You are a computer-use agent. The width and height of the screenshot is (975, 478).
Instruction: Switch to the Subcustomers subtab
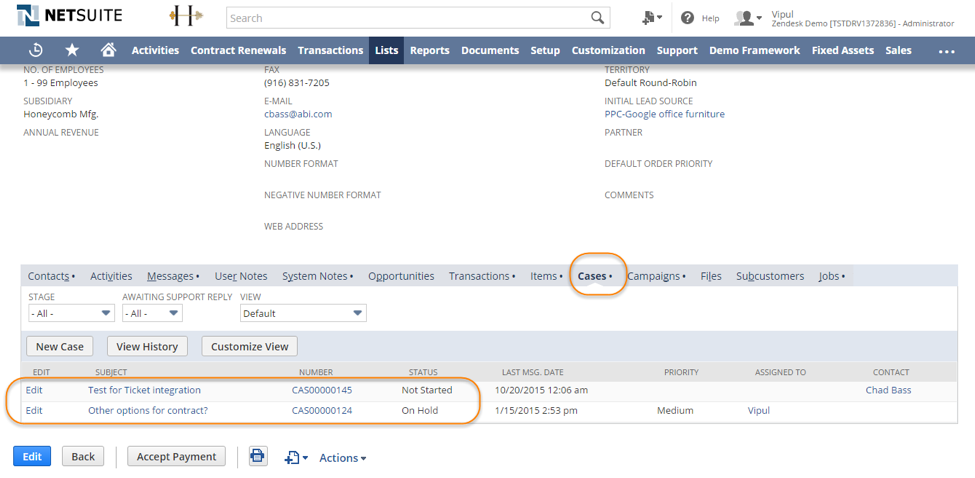click(x=770, y=276)
